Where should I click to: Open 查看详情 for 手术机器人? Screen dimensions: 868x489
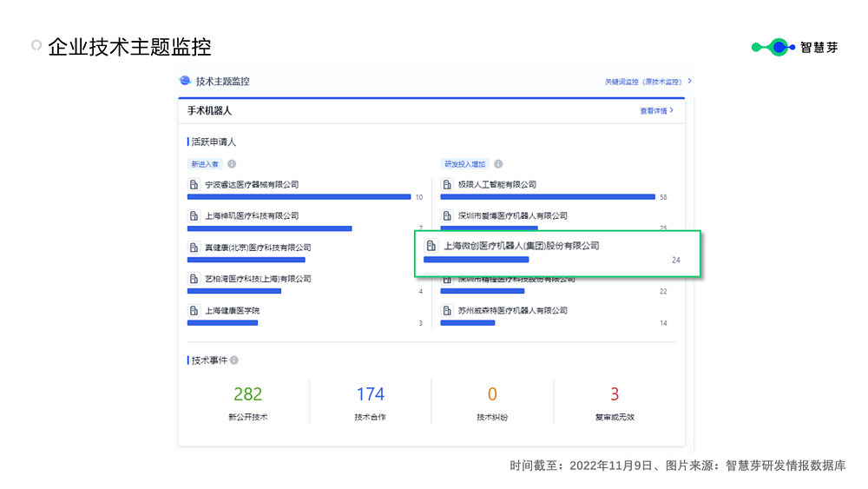click(656, 111)
